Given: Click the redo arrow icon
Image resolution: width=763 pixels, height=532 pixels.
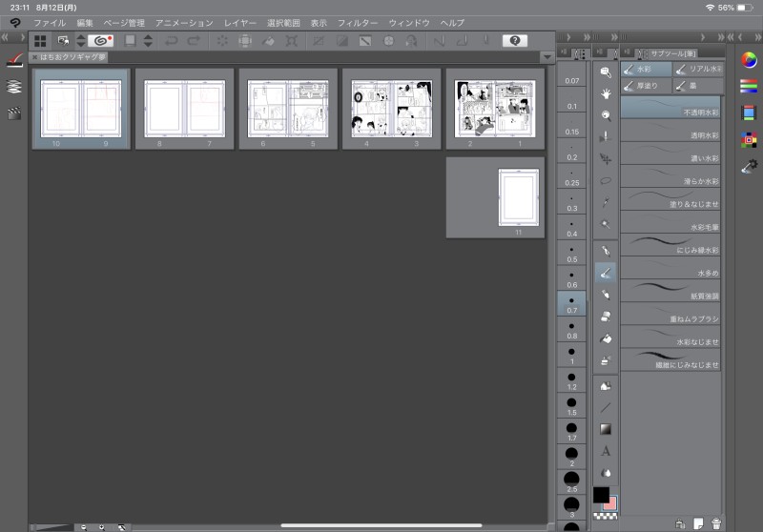Looking at the screenshot, I should [195, 41].
